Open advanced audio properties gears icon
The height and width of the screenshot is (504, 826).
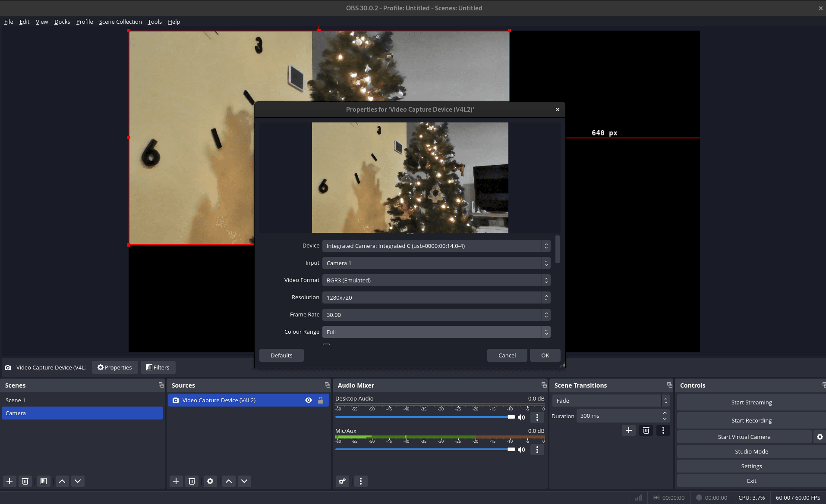(342, 481)
